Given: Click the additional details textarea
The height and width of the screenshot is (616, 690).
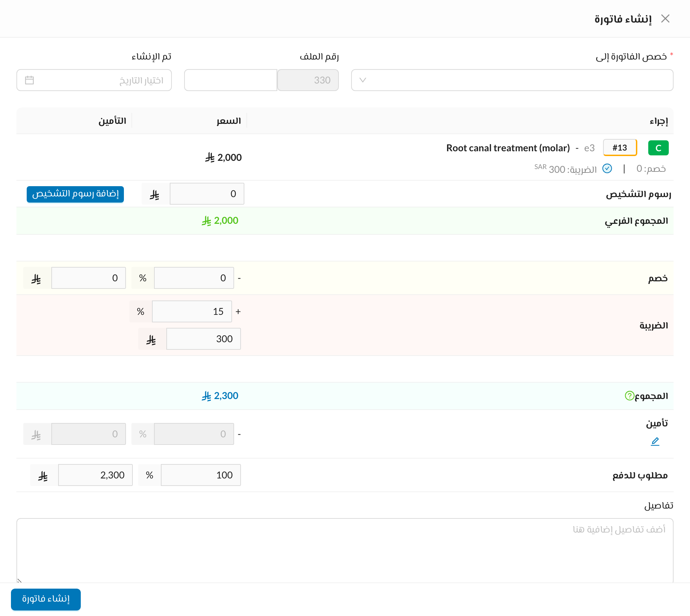Looking at the screenshot, I should pyautogui.click(x=345, y=550).
